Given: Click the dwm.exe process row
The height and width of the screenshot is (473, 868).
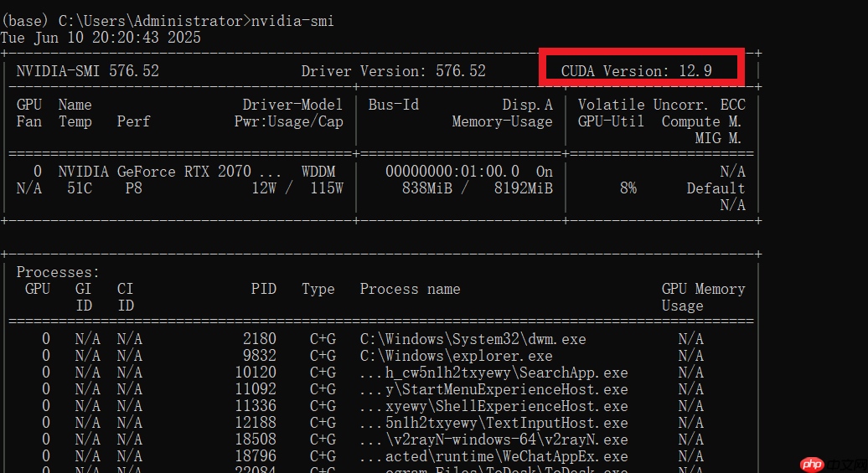Looking at the screenshot, I should pos(473,339).
